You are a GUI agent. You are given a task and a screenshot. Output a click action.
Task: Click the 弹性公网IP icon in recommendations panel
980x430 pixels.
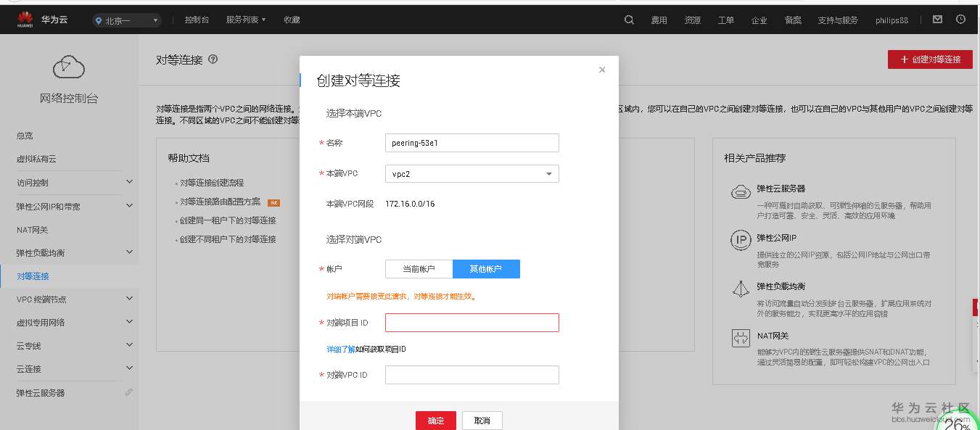click(x=741, y=239)
